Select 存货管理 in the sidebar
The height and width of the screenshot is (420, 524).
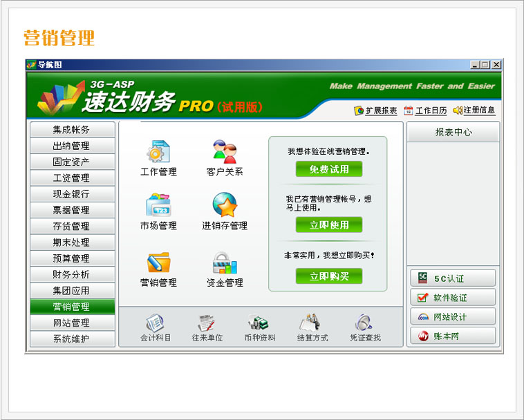pyautogui.click(x=73, y=226)
